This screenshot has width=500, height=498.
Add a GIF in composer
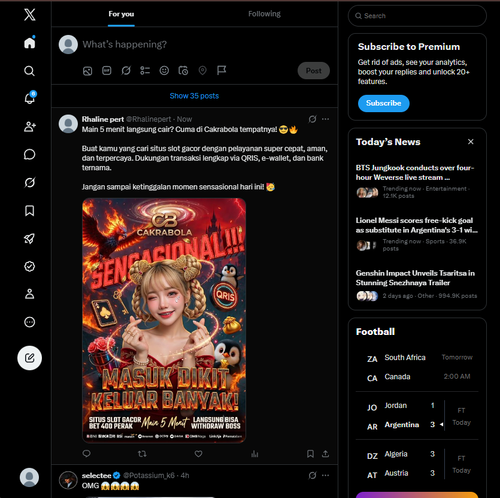coord(107,71)
